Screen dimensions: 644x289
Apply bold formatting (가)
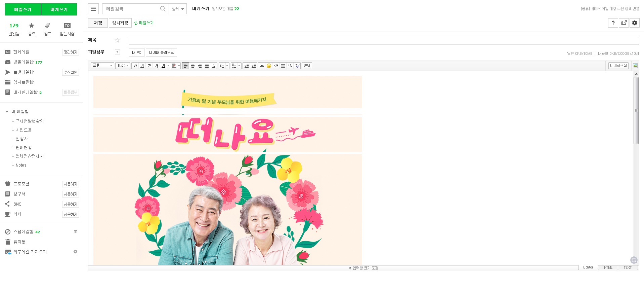(x=135, y=66)
